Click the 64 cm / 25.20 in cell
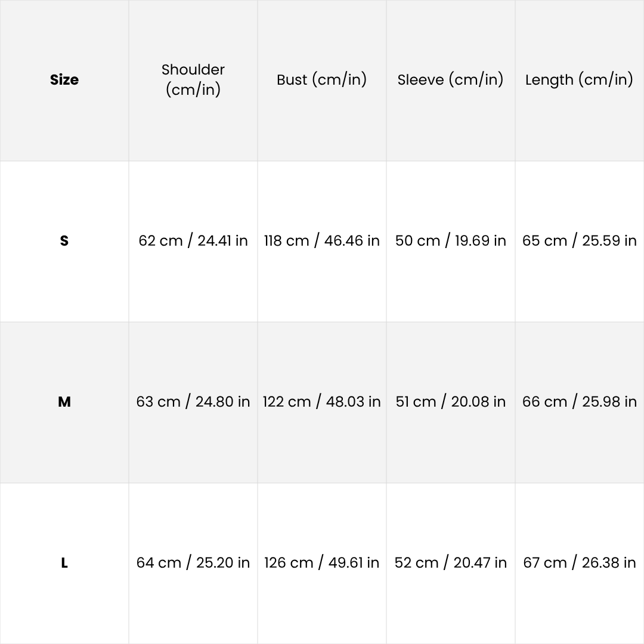The image size is (644, 644). tap(193, 563)
